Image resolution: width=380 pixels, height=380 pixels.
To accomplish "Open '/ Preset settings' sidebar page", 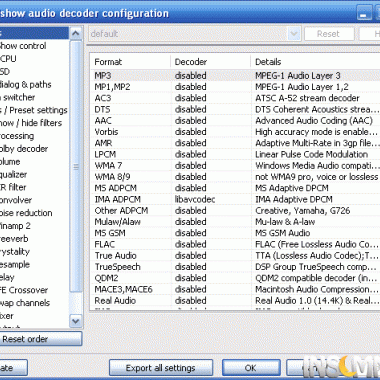I will coord(34,110).
